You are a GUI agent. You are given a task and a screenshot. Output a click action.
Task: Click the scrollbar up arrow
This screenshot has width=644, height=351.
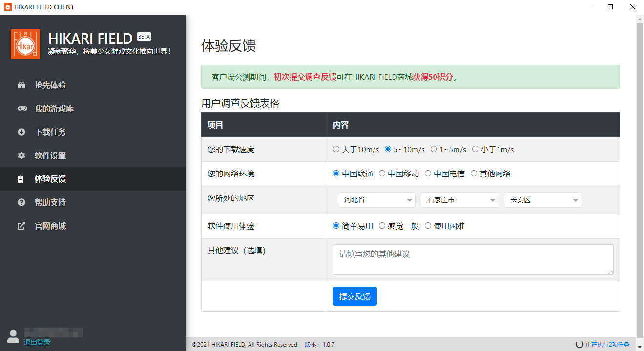[x=640, y=18]
